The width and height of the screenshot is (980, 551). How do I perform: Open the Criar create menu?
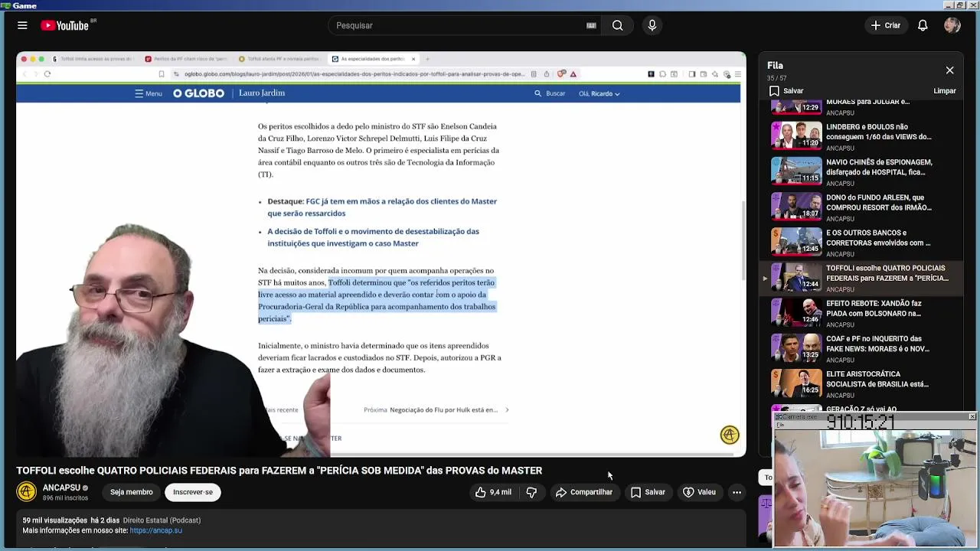pyautogui.click(x=886, y=25)
